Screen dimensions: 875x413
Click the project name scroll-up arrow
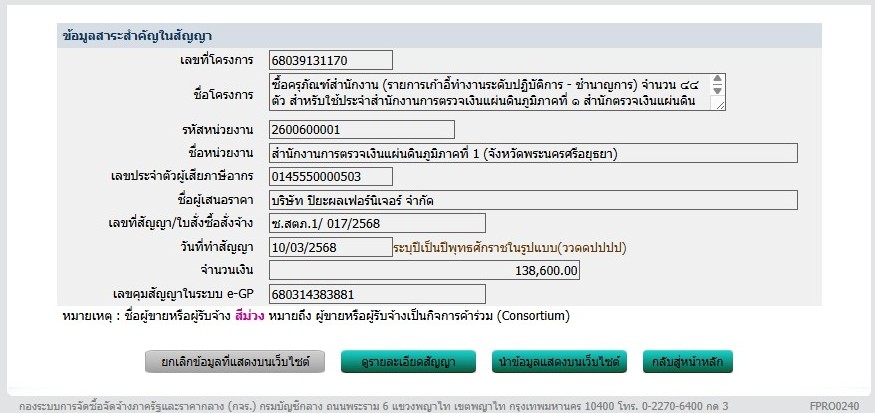click(x=719, y=80)
